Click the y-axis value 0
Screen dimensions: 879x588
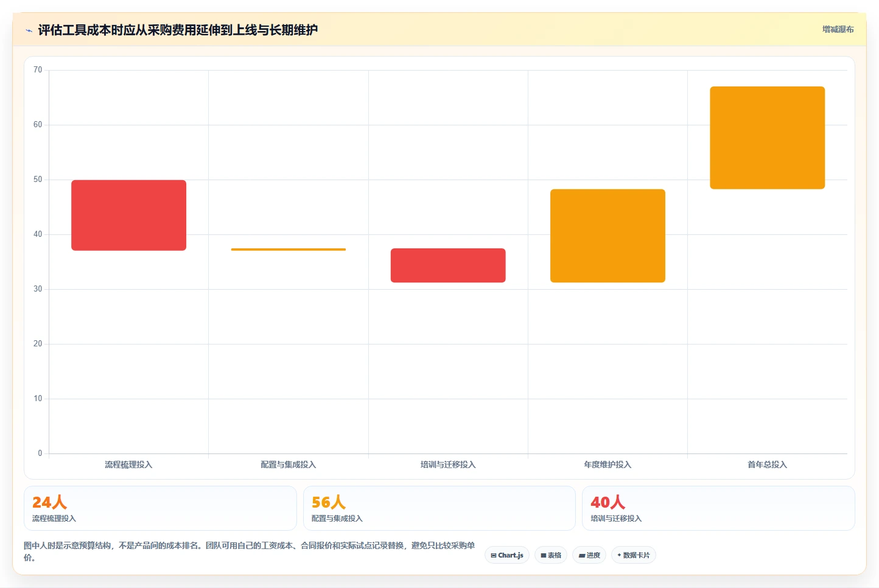click(40, 453)
